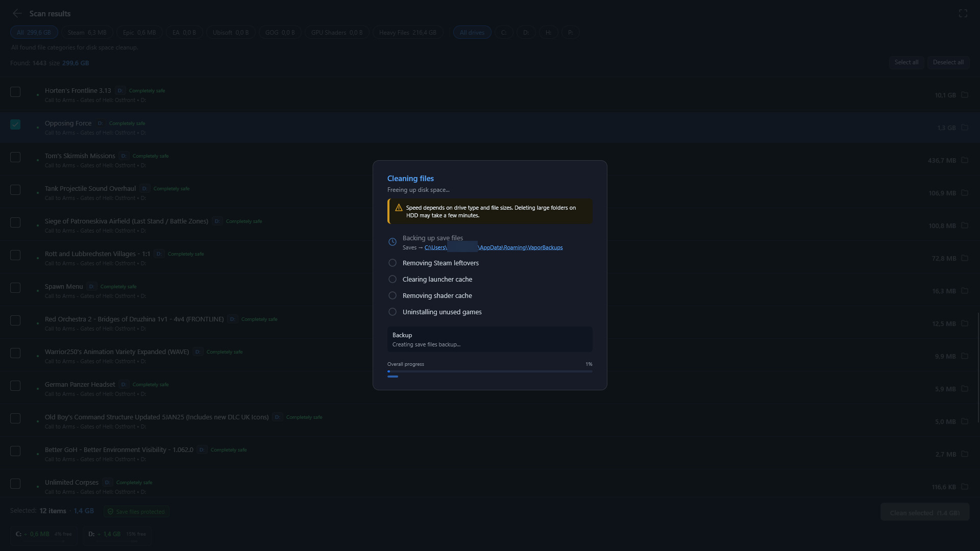Open folder icon for Opposing Force

point(965,128)
